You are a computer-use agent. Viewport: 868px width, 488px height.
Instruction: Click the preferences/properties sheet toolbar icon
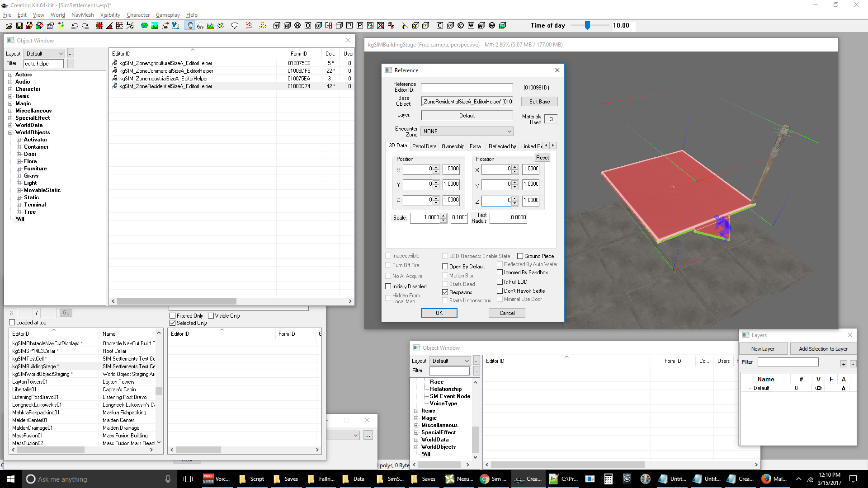(50, 26)
